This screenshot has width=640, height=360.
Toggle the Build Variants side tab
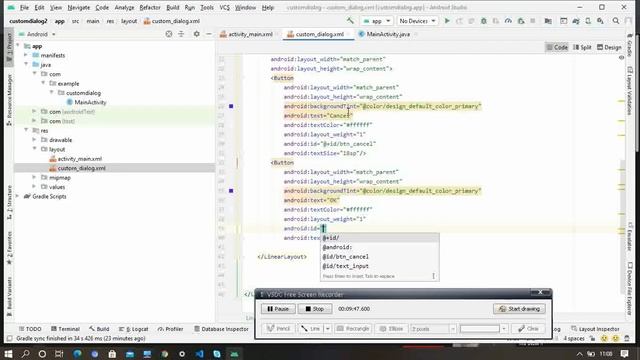[9, 296]
